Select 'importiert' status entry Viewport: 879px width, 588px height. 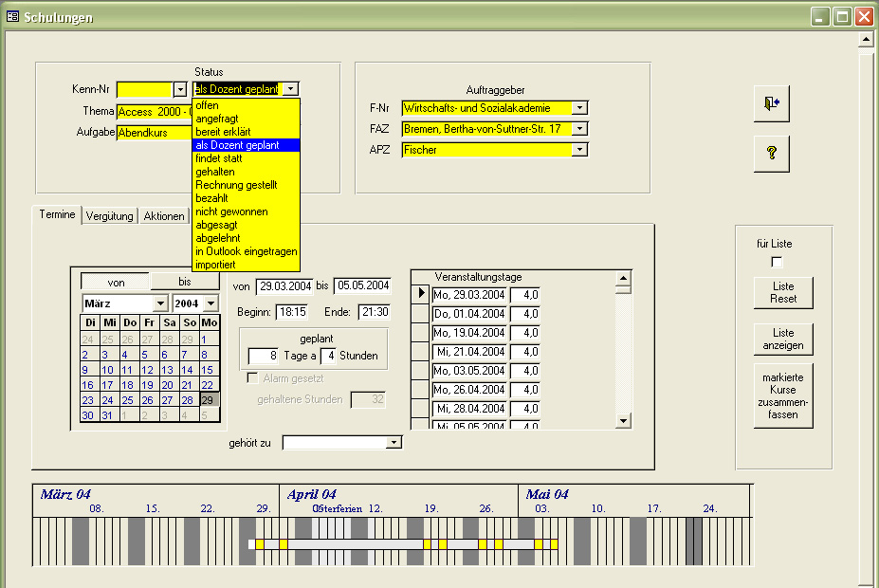pyautogui.click(x=247, y=265)
